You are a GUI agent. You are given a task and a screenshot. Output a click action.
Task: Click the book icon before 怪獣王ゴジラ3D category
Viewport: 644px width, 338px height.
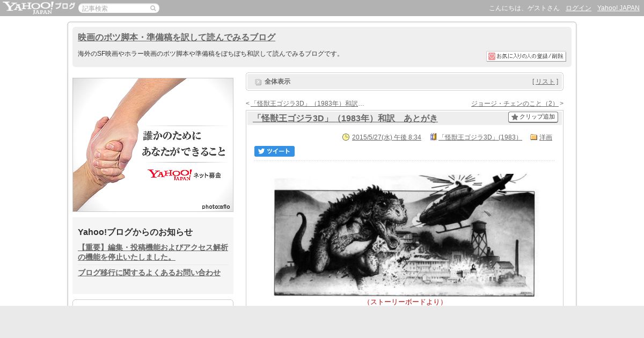pyautogui.click(x=434, y=137)
